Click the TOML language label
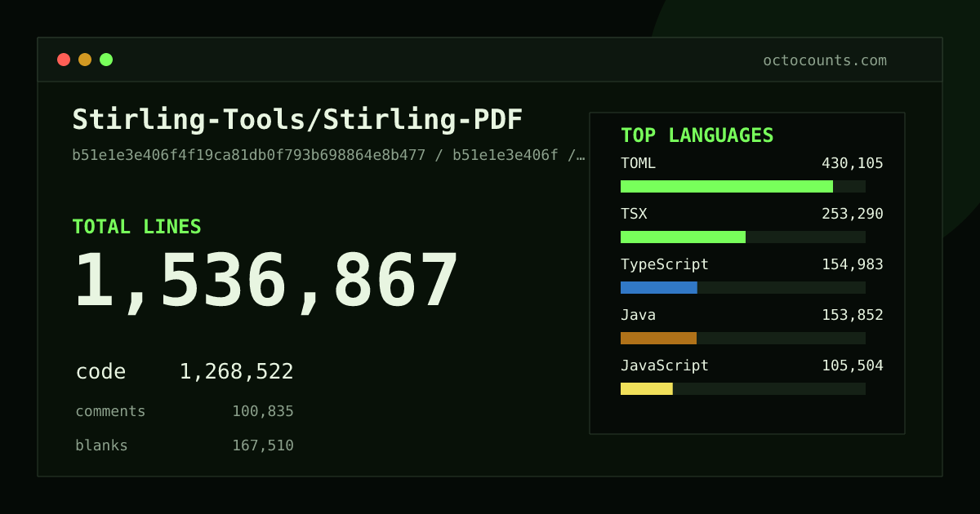This screenshot has height=514, width=980. [x=638, y=163]
